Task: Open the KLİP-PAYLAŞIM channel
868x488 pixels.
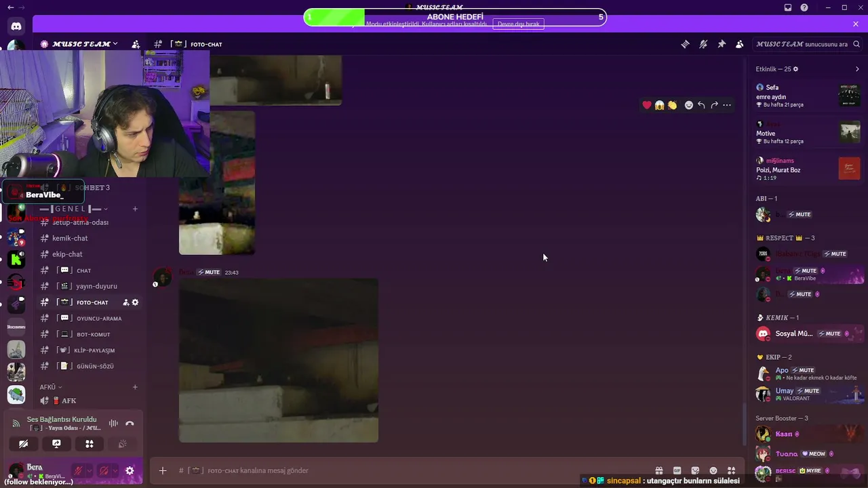Action: click(x=90, y=350)
